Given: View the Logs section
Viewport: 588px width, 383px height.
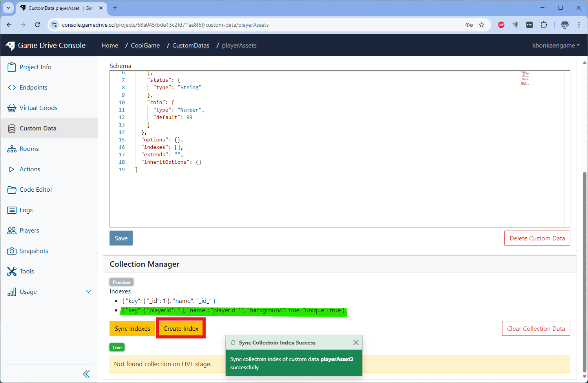Looking at the screenshot, I should pos(26,210).
